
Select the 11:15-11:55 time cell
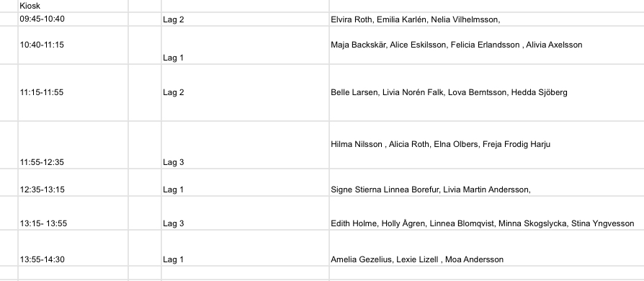coord(73,92)
